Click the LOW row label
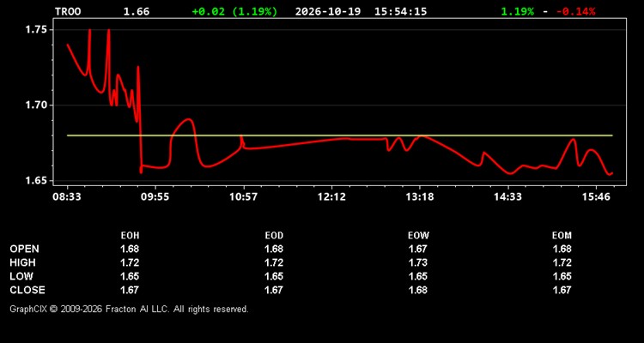 [x=21, y=276]
